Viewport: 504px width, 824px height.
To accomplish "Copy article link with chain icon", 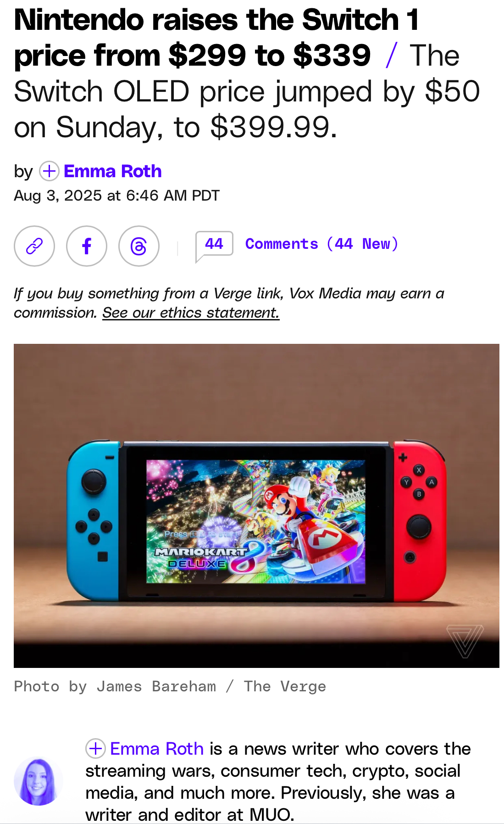I will click(34, 246).
